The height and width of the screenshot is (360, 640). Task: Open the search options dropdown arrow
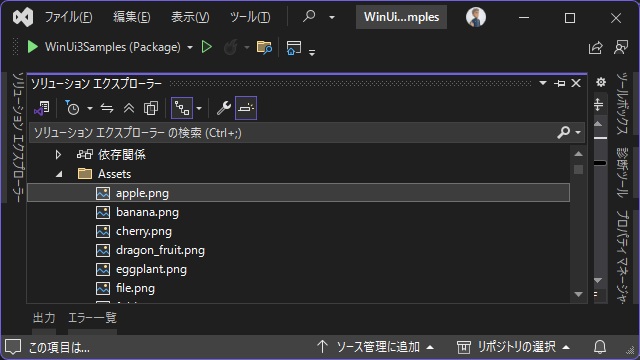coord(578,133)
